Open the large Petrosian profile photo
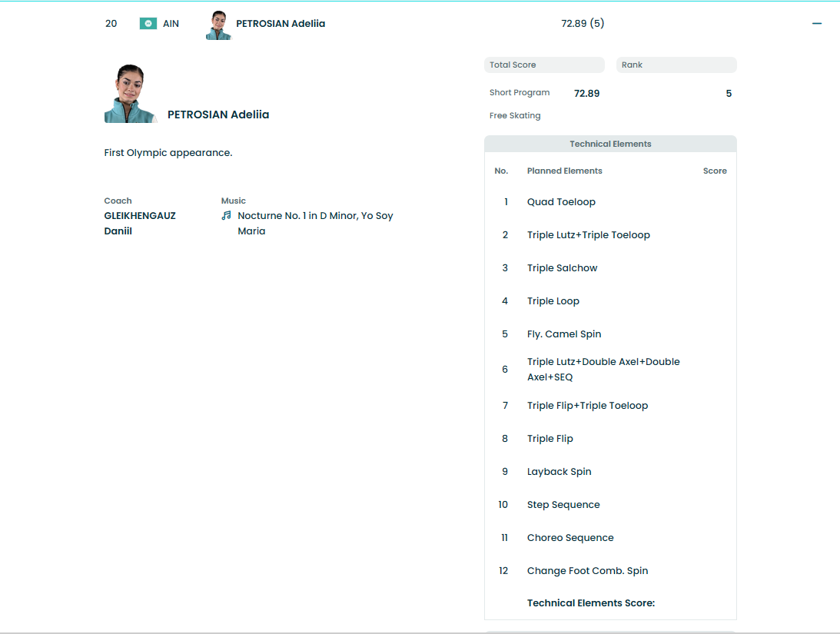The image size is (840, 634). click(x=130, y=94)
